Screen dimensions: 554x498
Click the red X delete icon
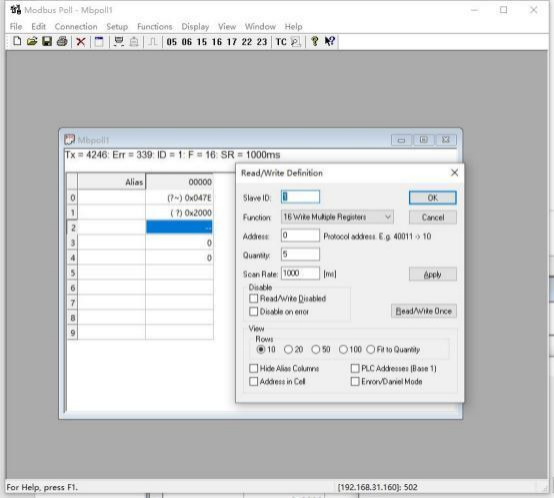(x=81, y=42)
